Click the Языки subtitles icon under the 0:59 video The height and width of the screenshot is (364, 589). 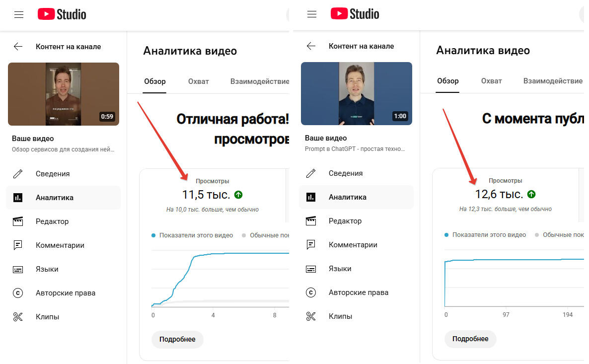tap(18, 269)
